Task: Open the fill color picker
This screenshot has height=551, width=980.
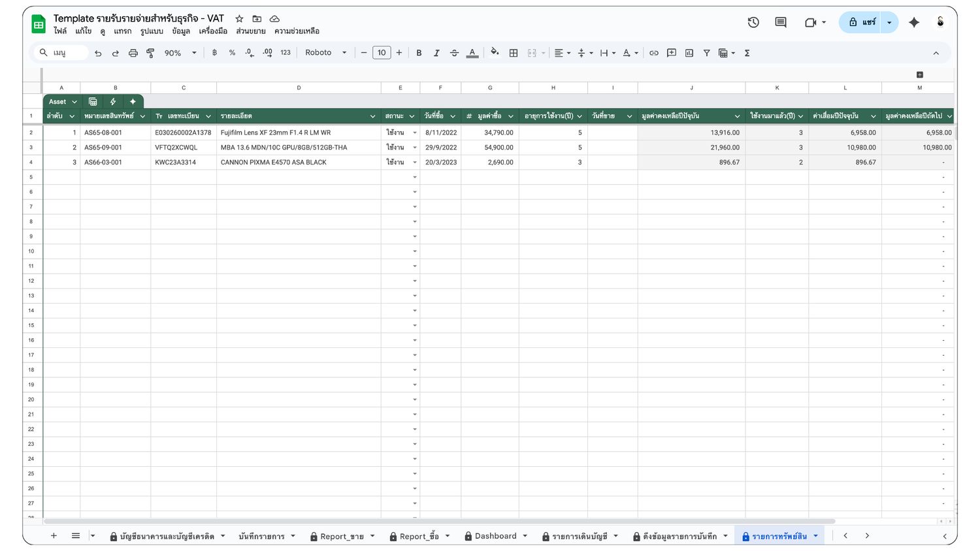Action: 495,53
